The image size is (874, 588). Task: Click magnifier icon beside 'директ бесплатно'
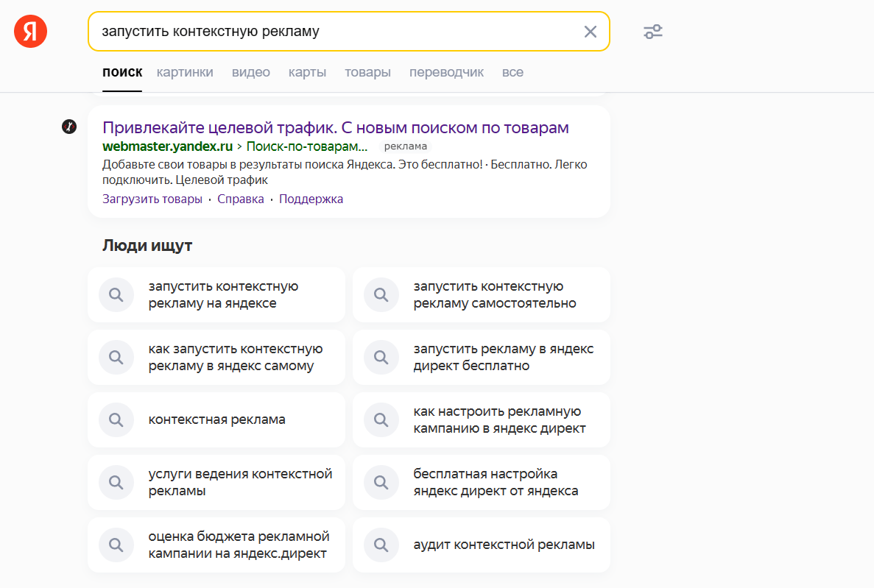(x=381, y=357)
